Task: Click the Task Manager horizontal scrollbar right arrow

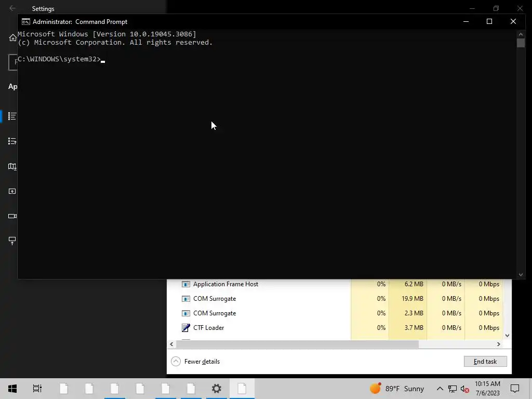Action: pyautogui.click(x=498, y=344)
